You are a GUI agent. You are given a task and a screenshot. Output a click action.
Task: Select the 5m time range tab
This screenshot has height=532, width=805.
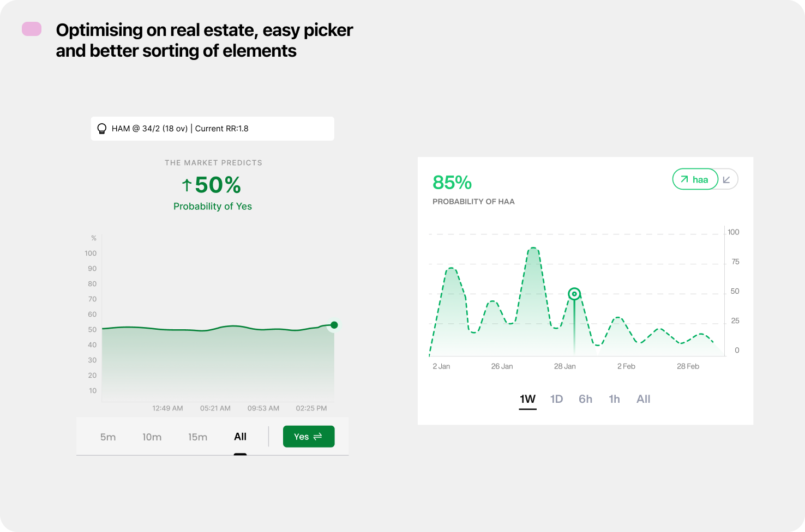pos(108,437)
